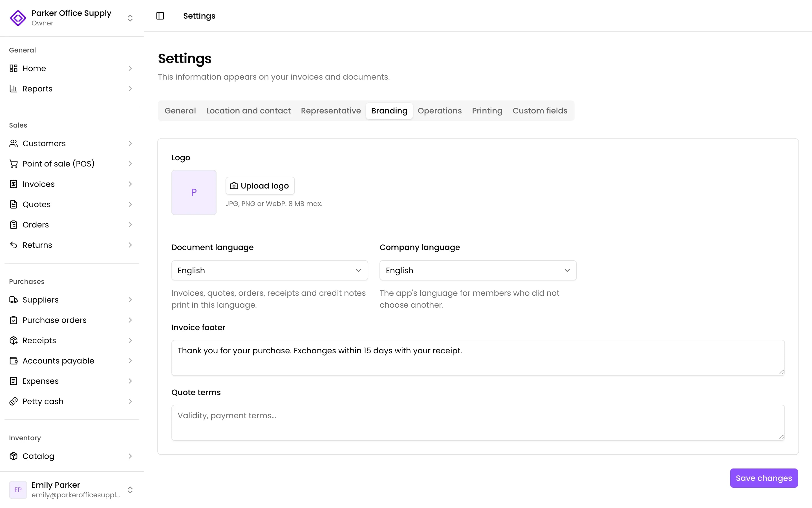
Task: Click the Upload logo button
Action: (260, 186)
